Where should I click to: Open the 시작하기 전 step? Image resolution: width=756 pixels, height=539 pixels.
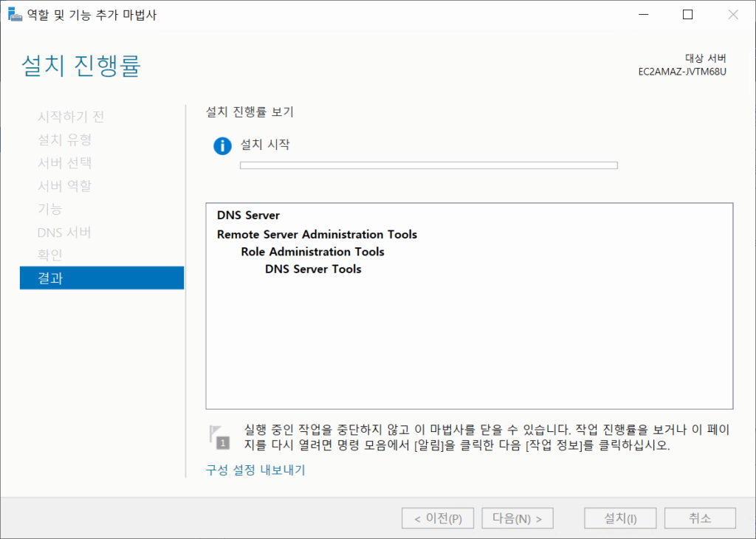[71, 117]
